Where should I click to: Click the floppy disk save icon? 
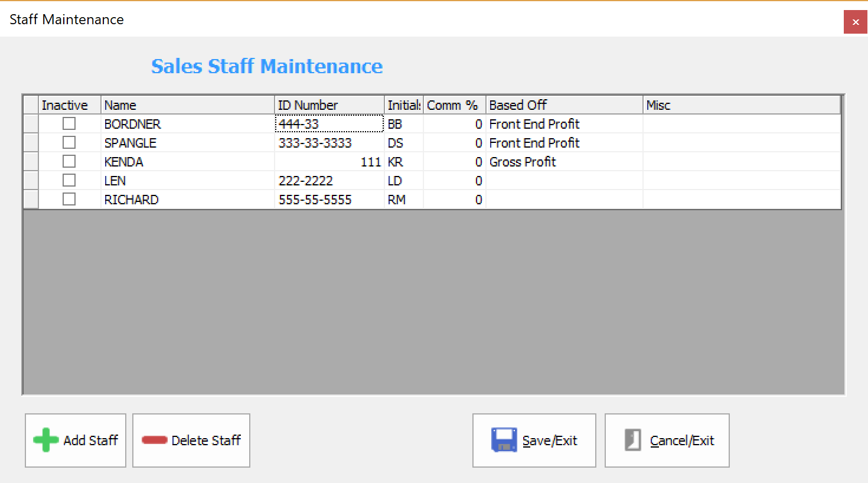[x=503, y=439]
